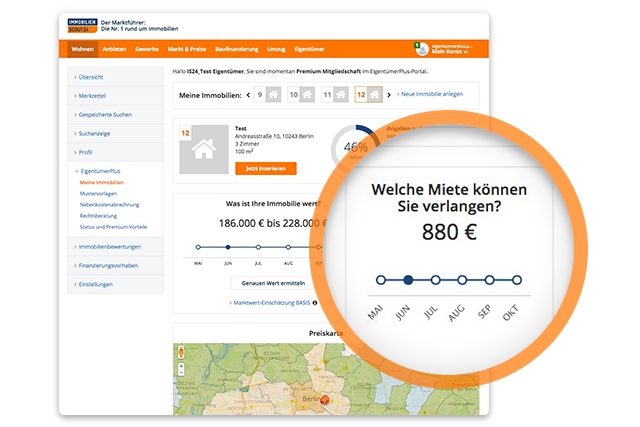Collapse the EigentümerPlus sidebar section
The height and width of the screenshot is (427, 640).
pos(100,172)
